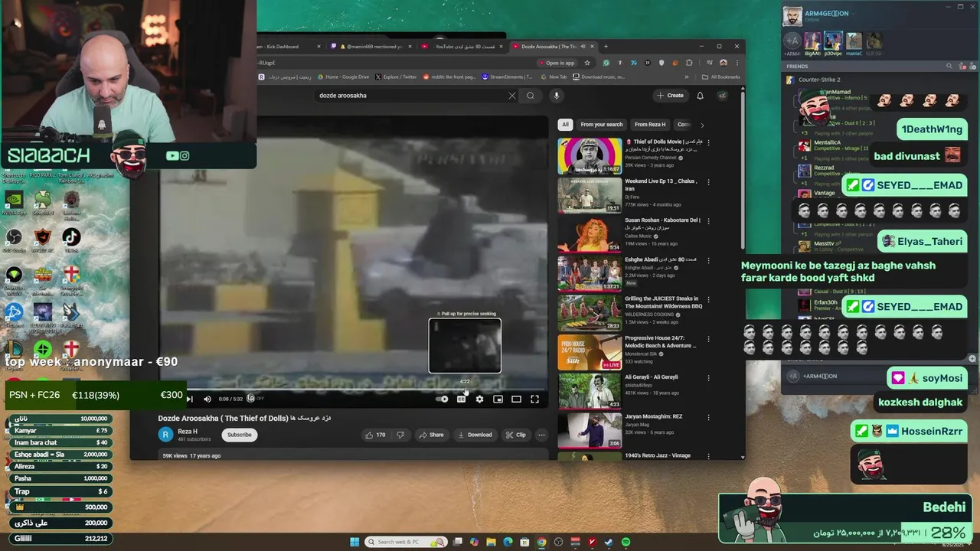Start voice search with the microphone icon

point(556,96)
